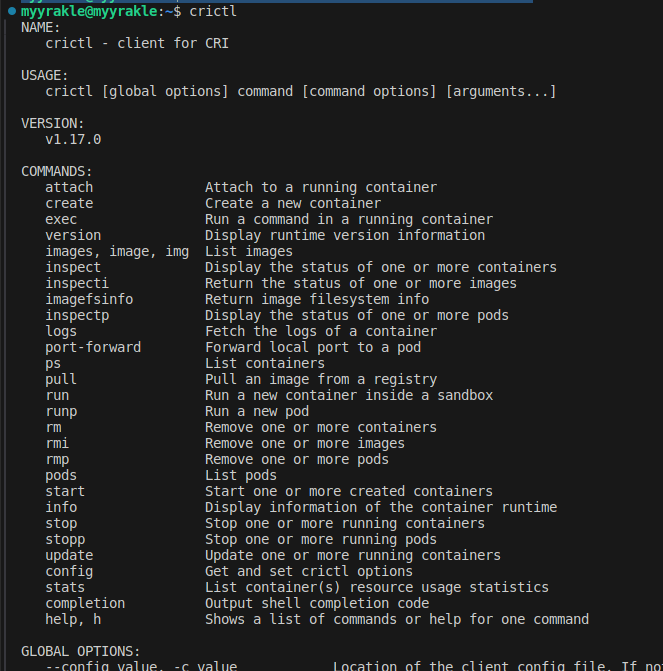Click the 'stopp' command name
Viewport: 663px width, 671px height.
coord(65,539)
